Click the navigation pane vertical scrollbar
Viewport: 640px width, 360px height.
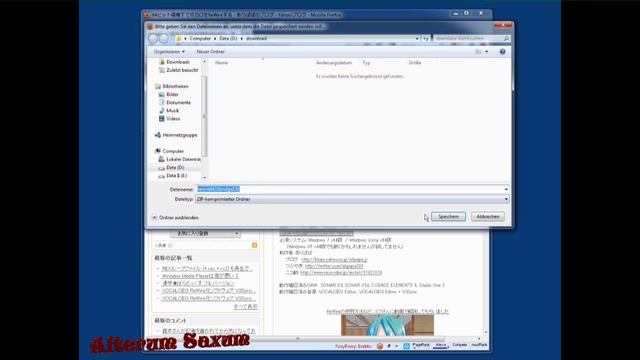204,116
